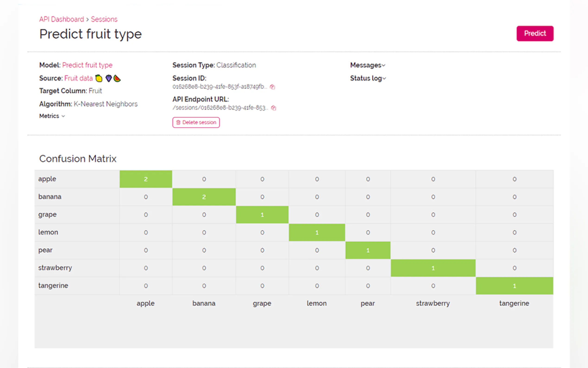Click the watermelon fruit emoji icon
Viewport: 588px width, 368px height.
tap(117, 78)
